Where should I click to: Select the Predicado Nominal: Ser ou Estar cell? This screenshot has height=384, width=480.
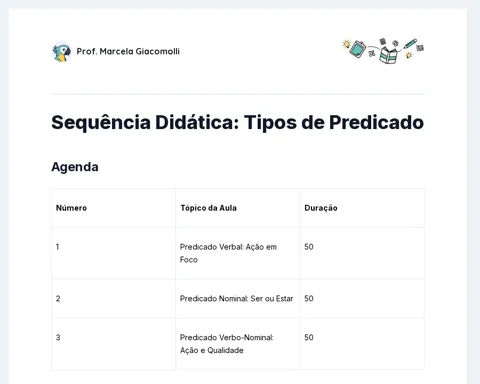pyautogui.click(x=237, y=299)
